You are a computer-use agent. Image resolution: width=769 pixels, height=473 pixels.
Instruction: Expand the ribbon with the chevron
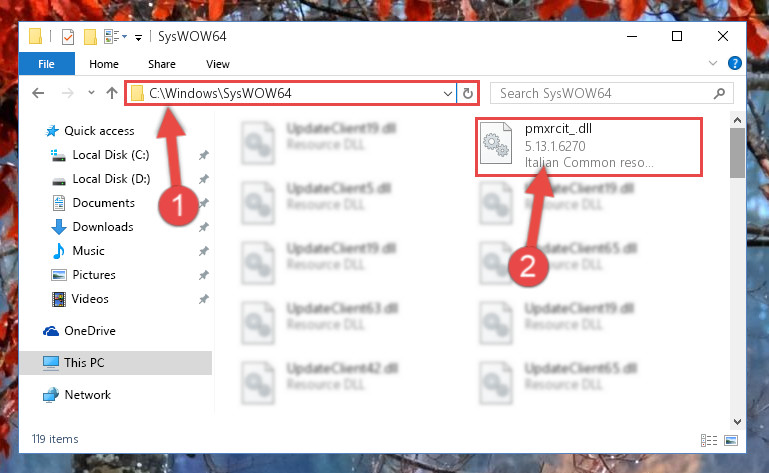713,63
